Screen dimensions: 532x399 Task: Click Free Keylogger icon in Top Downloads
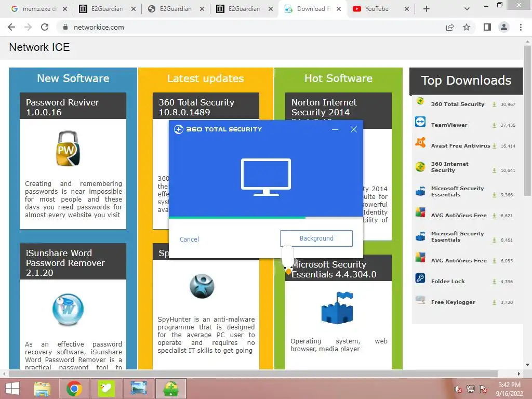[x=420, y=300]
